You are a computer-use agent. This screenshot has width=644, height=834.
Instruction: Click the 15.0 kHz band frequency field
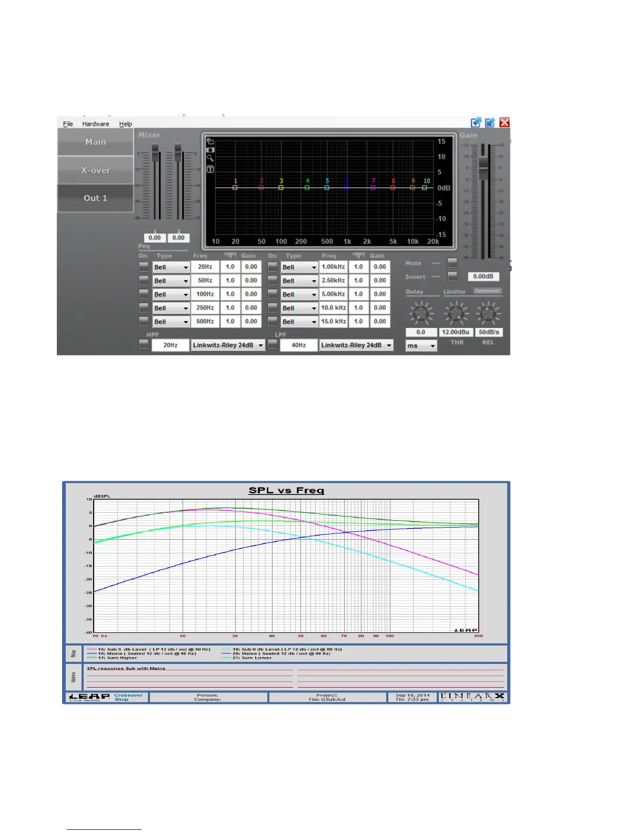click(x=334, y=321)
